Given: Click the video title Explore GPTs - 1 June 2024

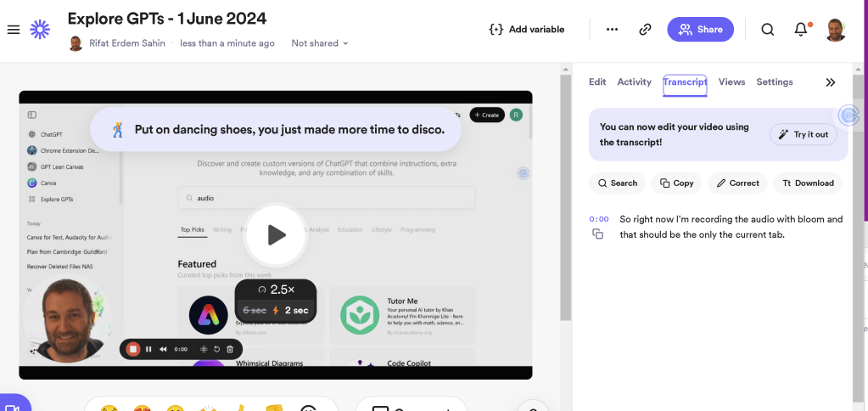Looking at the screenshot, I should (167, 19).
